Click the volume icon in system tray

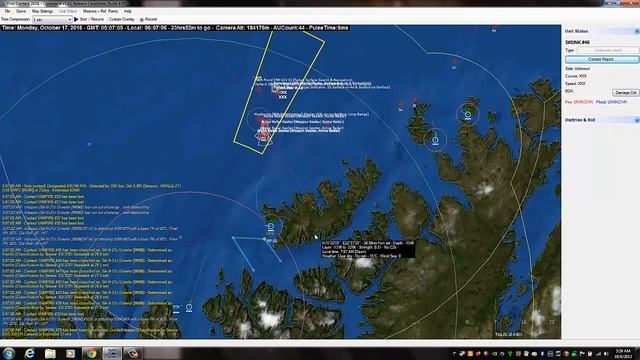(606, 353)
